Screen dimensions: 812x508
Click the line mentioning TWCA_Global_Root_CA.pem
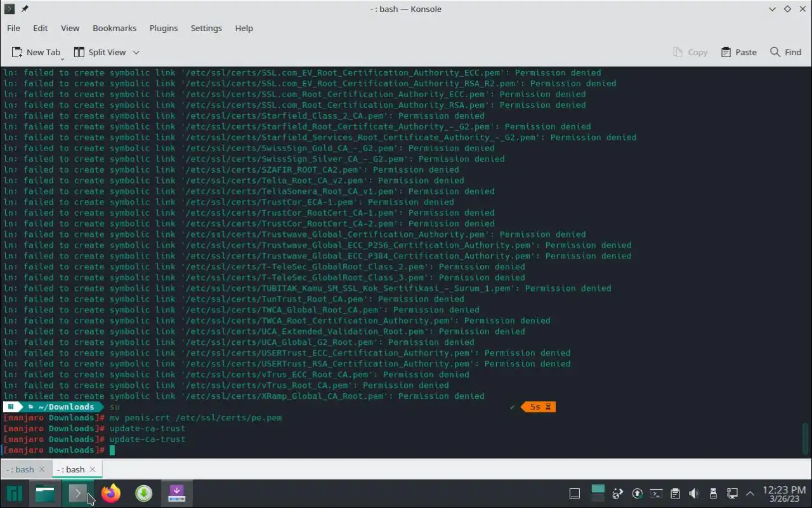point(241,310)
